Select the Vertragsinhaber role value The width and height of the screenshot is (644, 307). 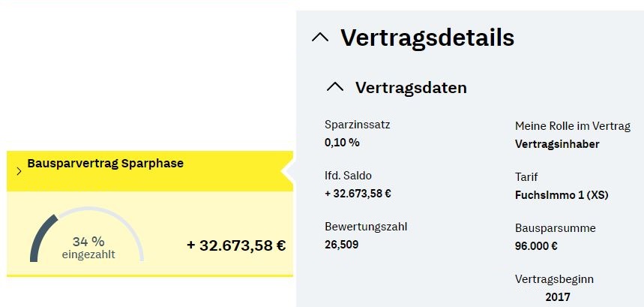tap(557, 144)
